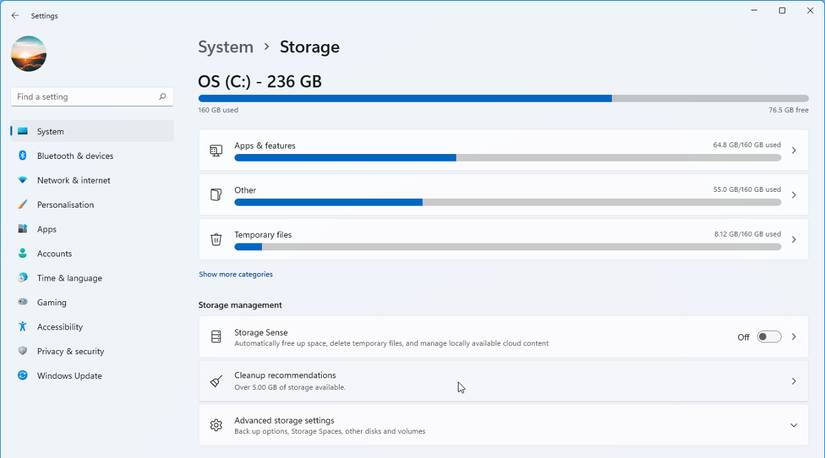Click the System monitor icon in sidebar

pos(23,131)
